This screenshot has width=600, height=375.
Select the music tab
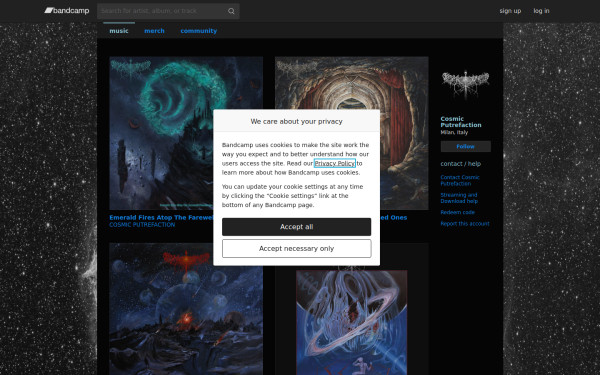click(x=119, y=31)
